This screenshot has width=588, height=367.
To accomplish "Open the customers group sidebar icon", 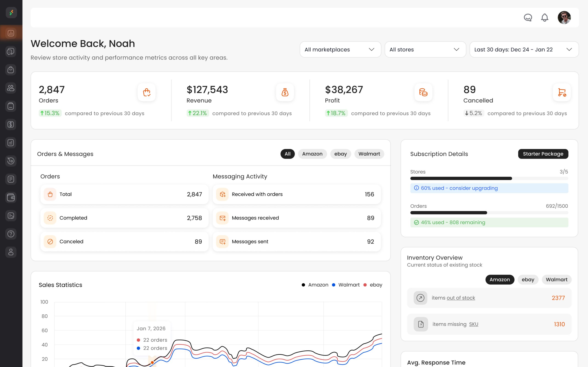I will tap(11, 88).
